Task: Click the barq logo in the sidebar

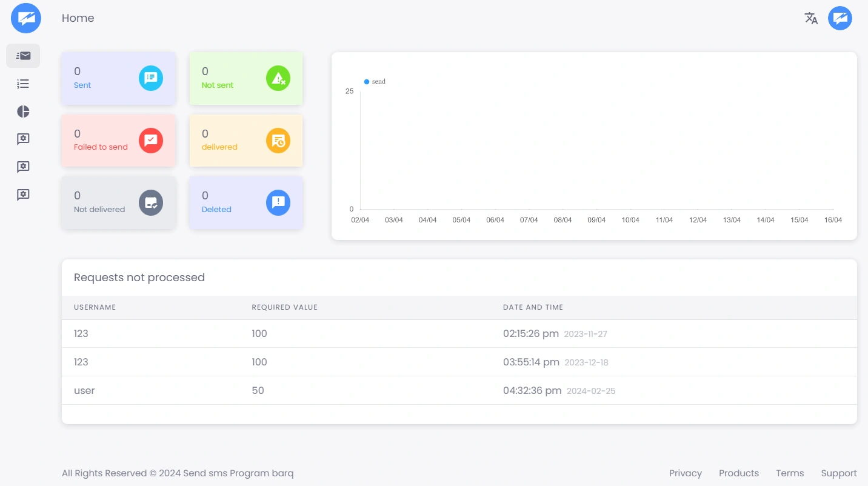Action: click(x=26, y=18)
